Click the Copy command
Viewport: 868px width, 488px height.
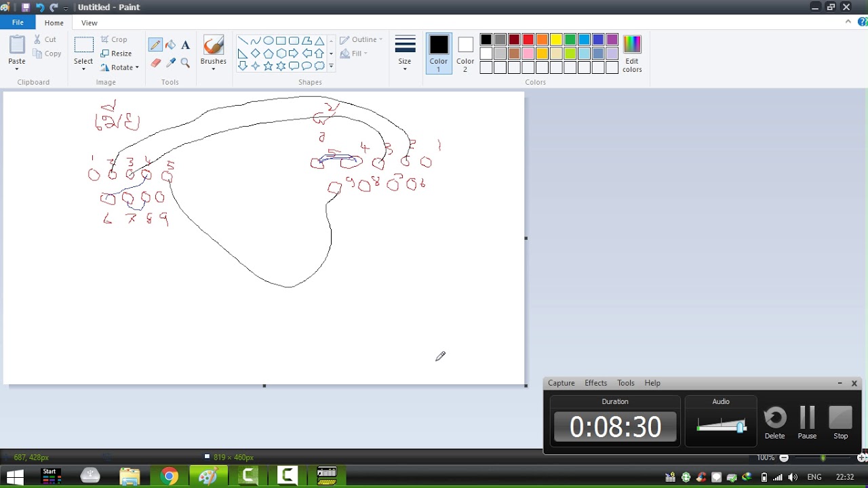click(47, 54)
